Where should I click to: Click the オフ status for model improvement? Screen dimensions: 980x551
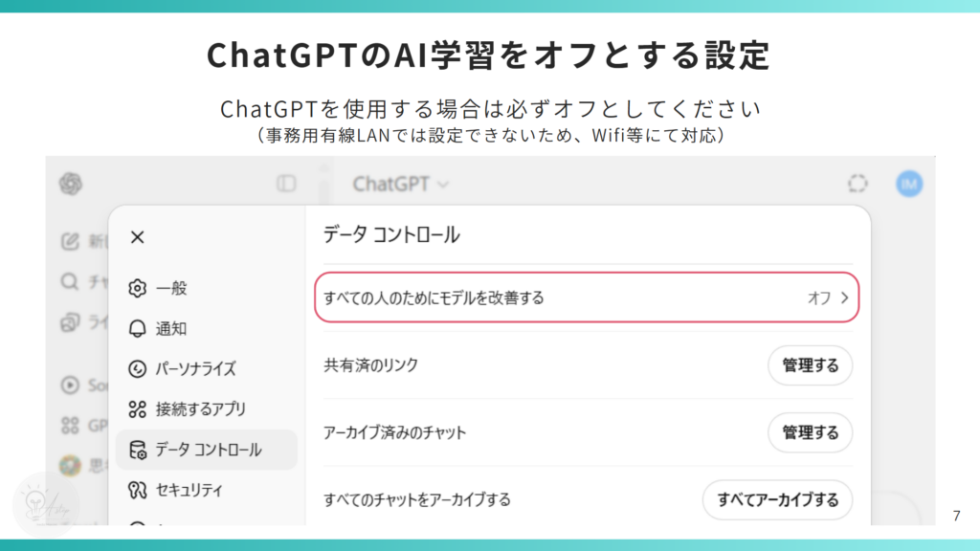coord(818,298)
